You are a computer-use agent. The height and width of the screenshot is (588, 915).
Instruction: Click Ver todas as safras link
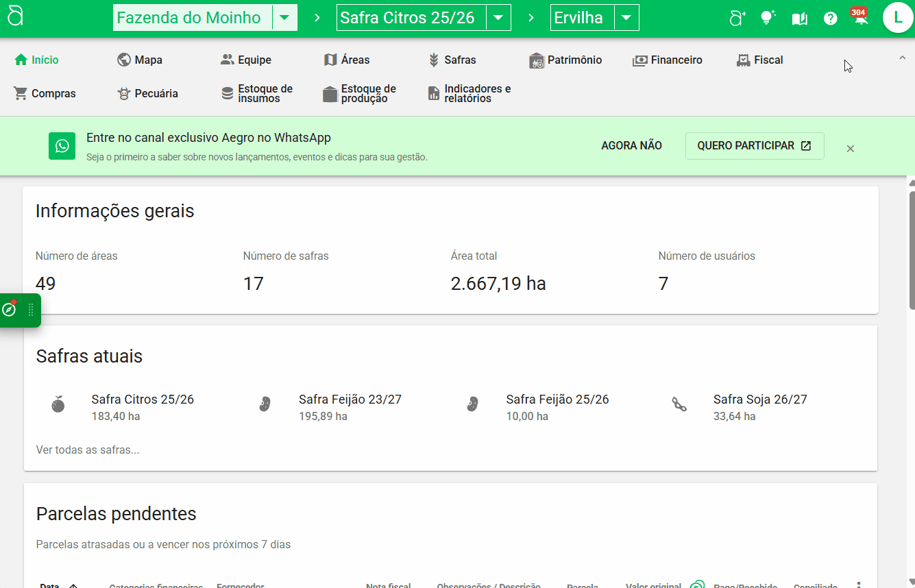(x=88, y=450)
